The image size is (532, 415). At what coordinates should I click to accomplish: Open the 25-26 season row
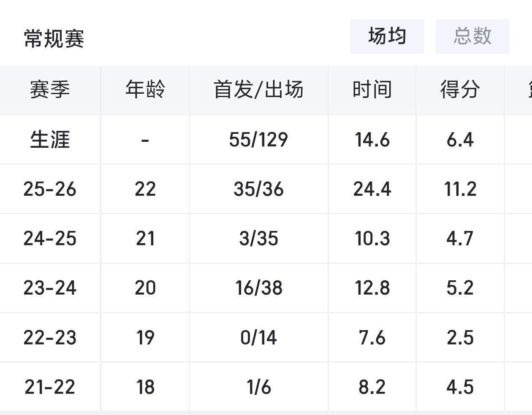point(266,189)
